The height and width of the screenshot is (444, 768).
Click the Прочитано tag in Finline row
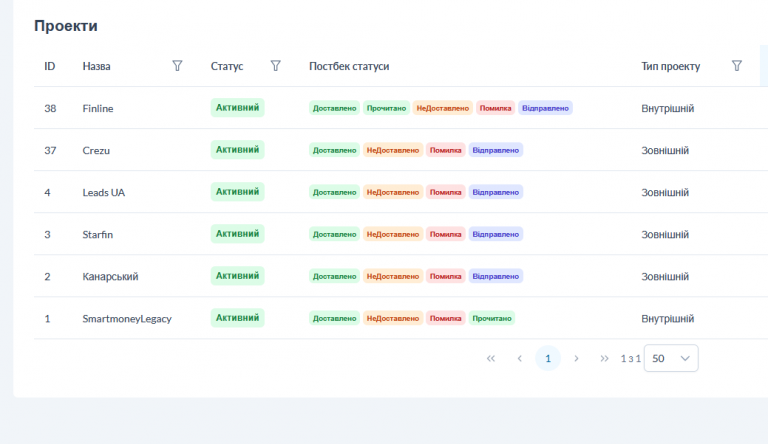coord(386,108)
